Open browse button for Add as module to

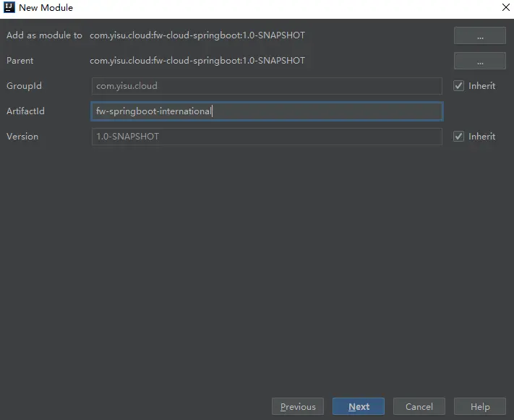point(479,36)
